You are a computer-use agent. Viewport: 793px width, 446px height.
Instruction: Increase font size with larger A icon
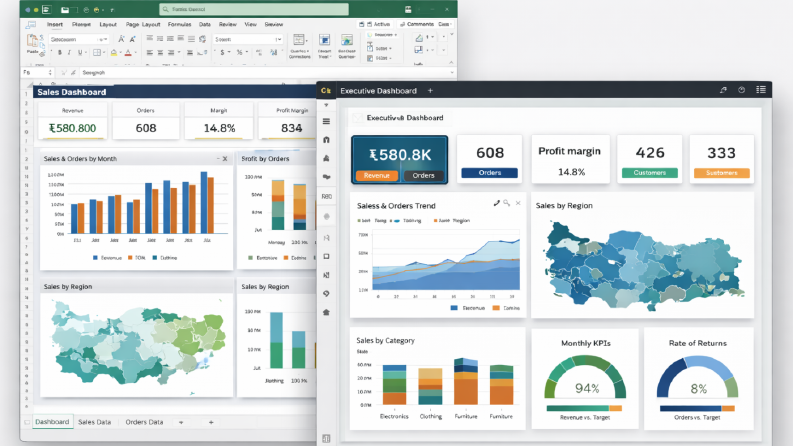coord(121,39)
